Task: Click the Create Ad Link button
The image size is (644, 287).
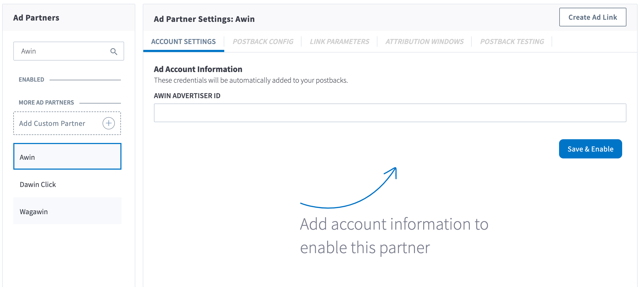Action: [x=593, y=17]
